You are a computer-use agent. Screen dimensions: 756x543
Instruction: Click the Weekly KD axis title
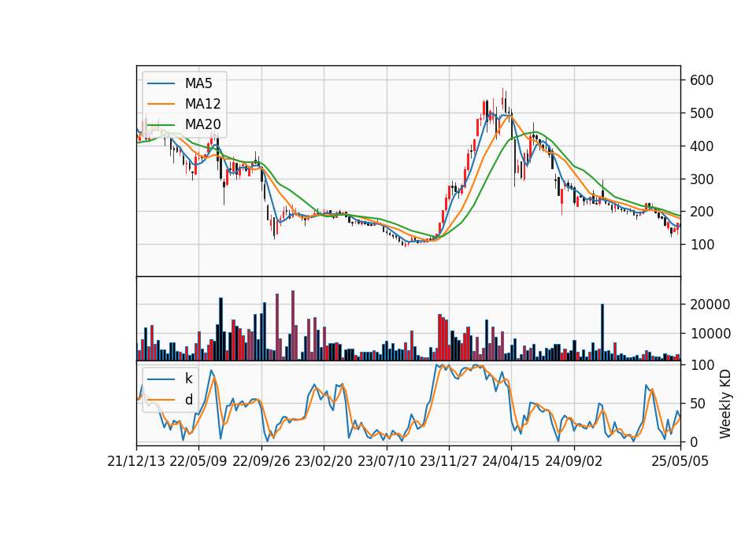click(x=724, y=404)
